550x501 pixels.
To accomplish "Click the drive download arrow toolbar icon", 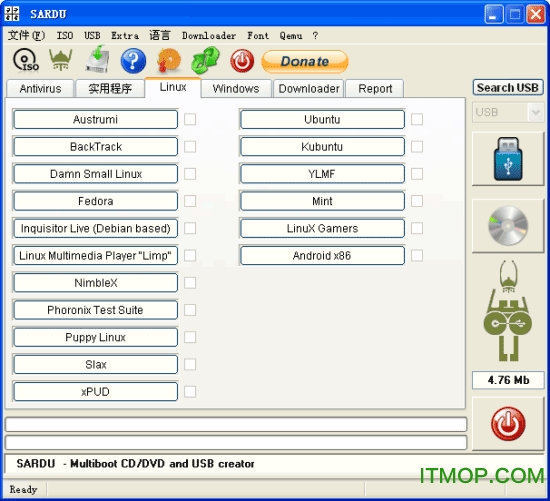I will [x=98, y=59].
